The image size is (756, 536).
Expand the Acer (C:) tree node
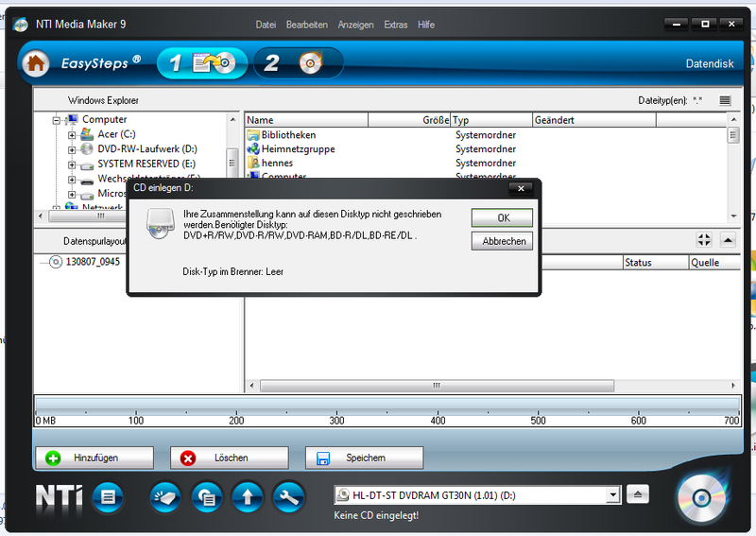pyautogui.click(x=73, y=134)
